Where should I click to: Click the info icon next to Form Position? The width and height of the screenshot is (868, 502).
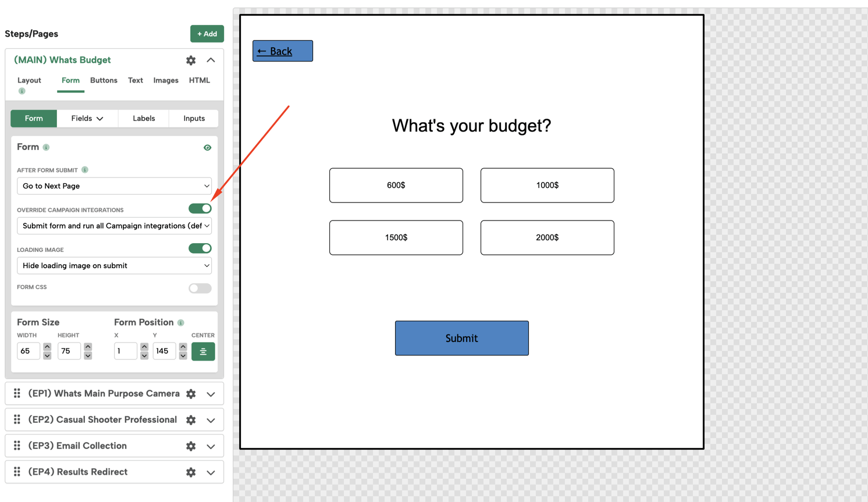pos(181,323)
